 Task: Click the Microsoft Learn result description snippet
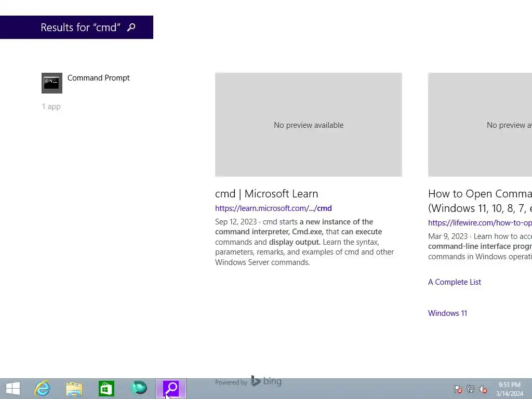[x=304, y=242]
